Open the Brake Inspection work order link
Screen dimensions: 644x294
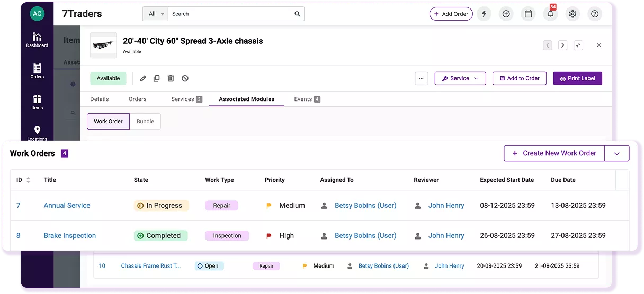(x=70, y=235)
